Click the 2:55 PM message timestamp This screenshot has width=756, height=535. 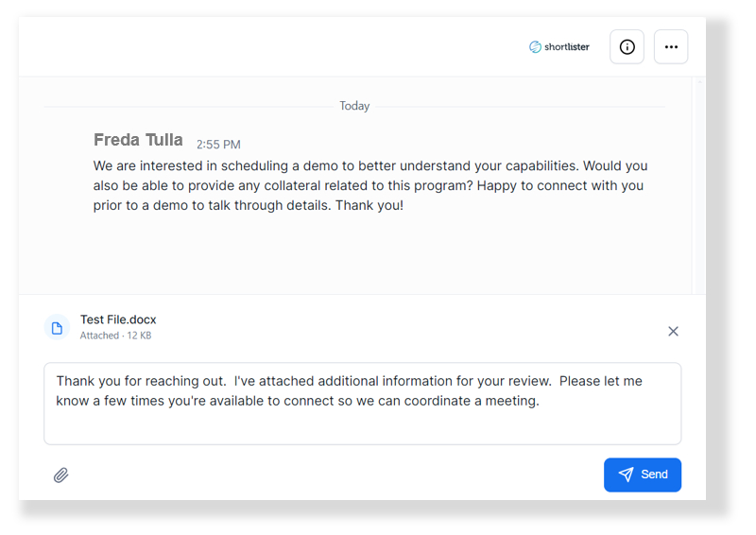pos(218,145)
